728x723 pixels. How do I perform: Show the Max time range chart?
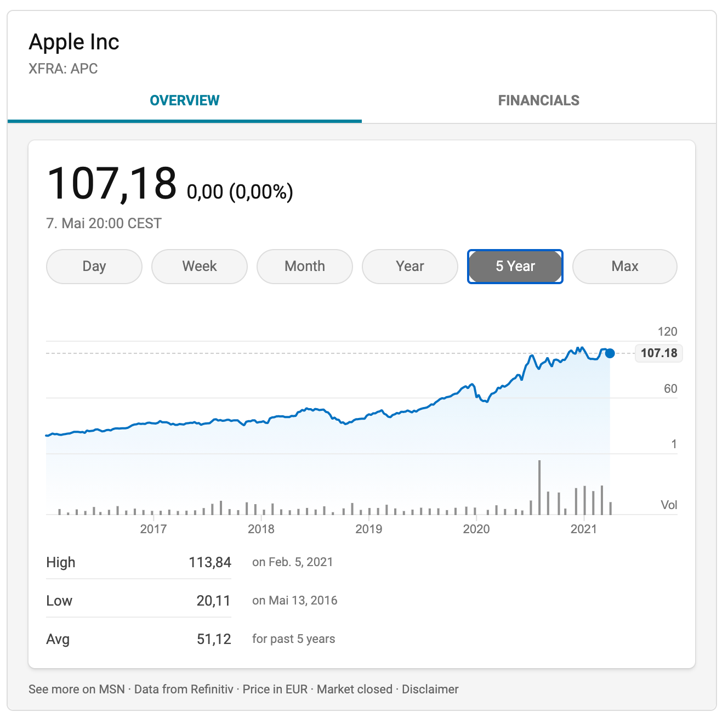tap(625, 267)
